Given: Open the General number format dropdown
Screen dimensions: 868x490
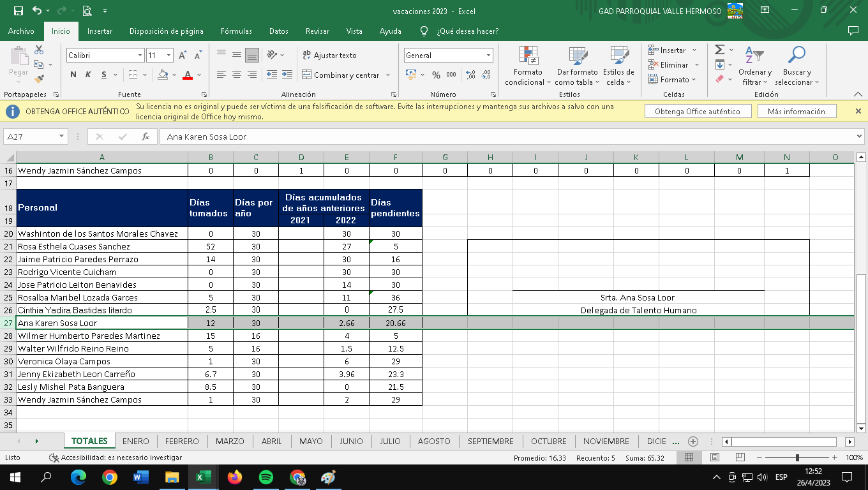Looking at the screenshot, I should click(488, 56).
